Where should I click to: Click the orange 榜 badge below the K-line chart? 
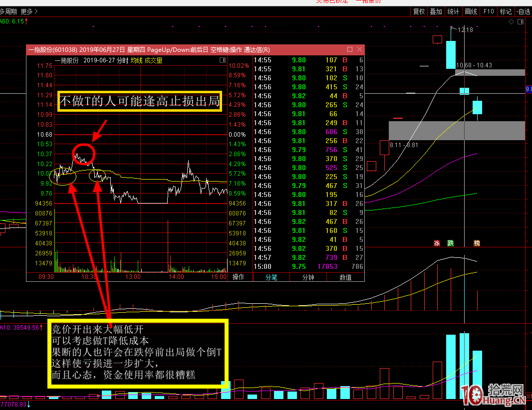point(477,243)
